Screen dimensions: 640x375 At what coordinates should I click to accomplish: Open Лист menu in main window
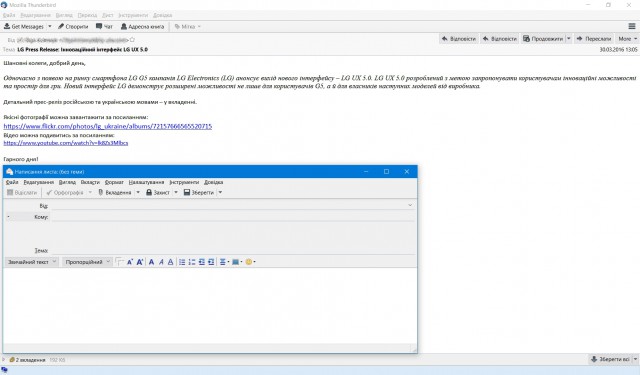(x=108, y=15)
